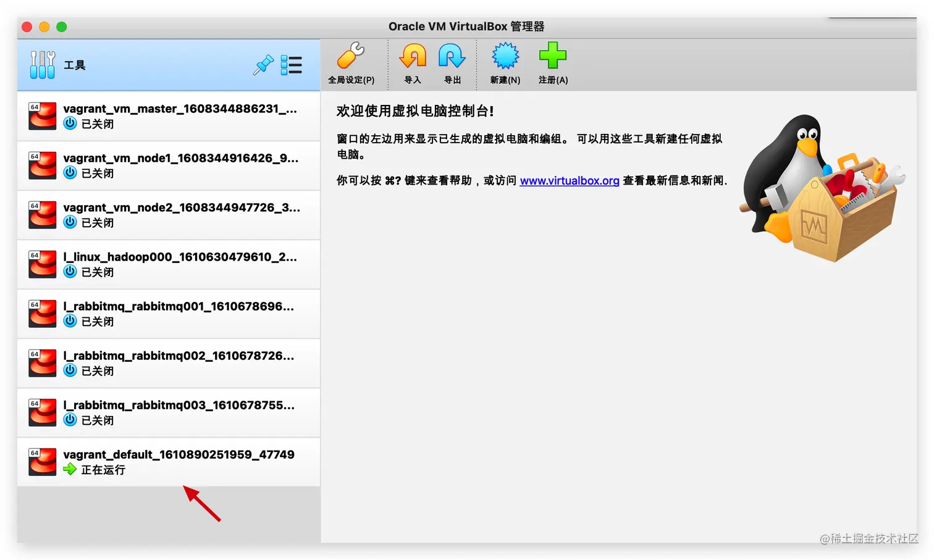Image resolution: width=934 pixels, height=560 pixels.
Task: Click vagrant_vm_node1 OS icon
Action: pos(43,165)
